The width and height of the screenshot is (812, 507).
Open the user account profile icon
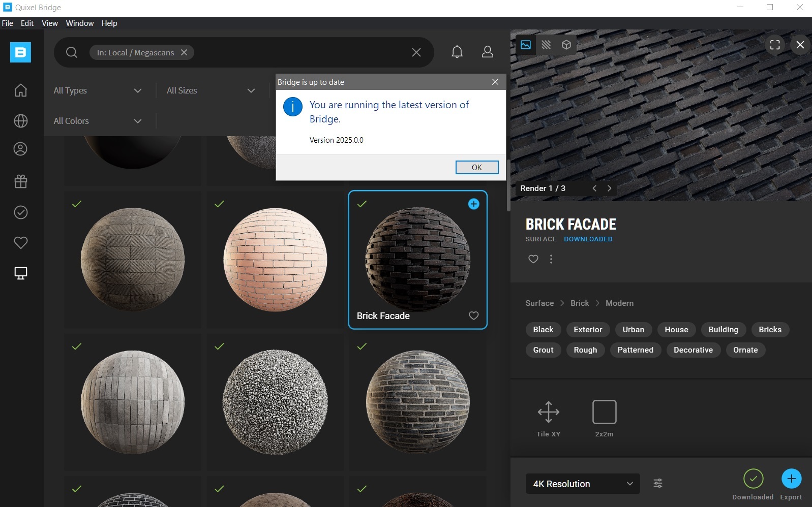487,52
